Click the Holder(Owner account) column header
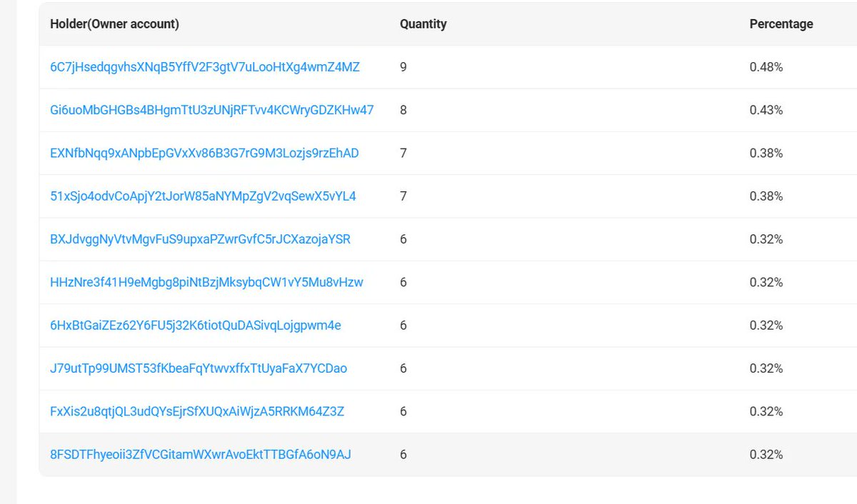857x504 pixels. coord(114,24)
